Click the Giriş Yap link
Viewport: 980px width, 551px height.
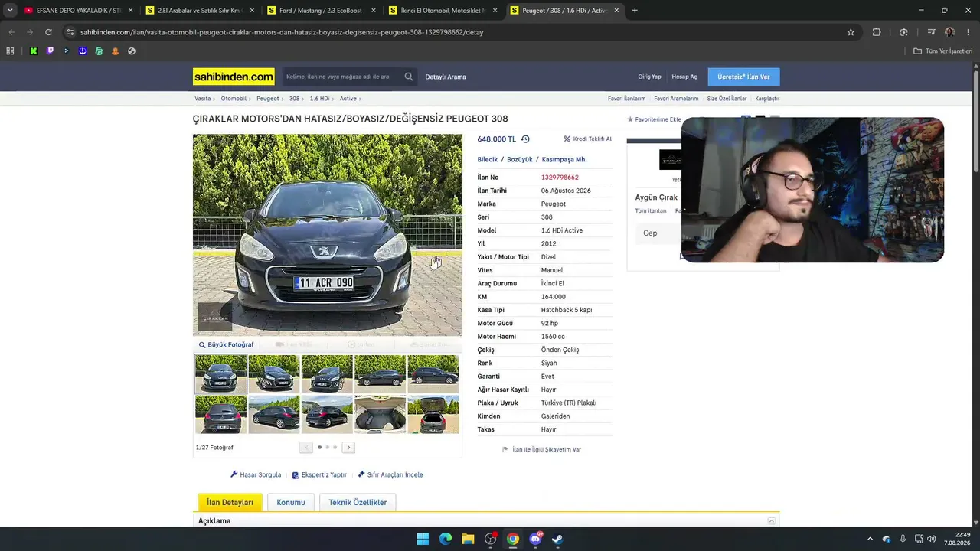point(649,77)
